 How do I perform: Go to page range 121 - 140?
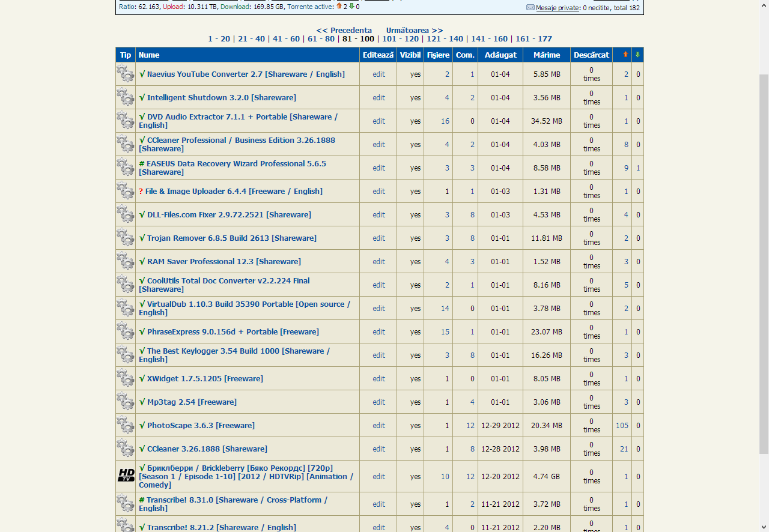click(x=445, y=38)
